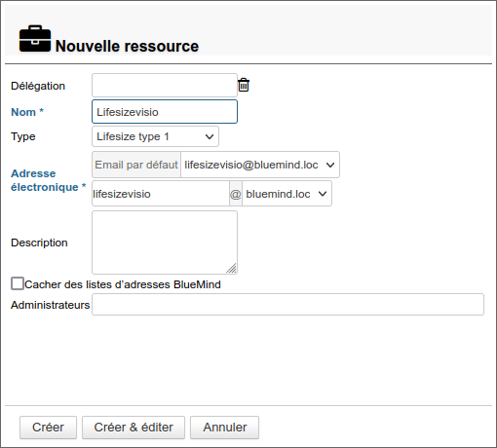This screenshot has height=448, width=497.
Task: Click the Nouvelle ressource heading
Action: (127, 46)
